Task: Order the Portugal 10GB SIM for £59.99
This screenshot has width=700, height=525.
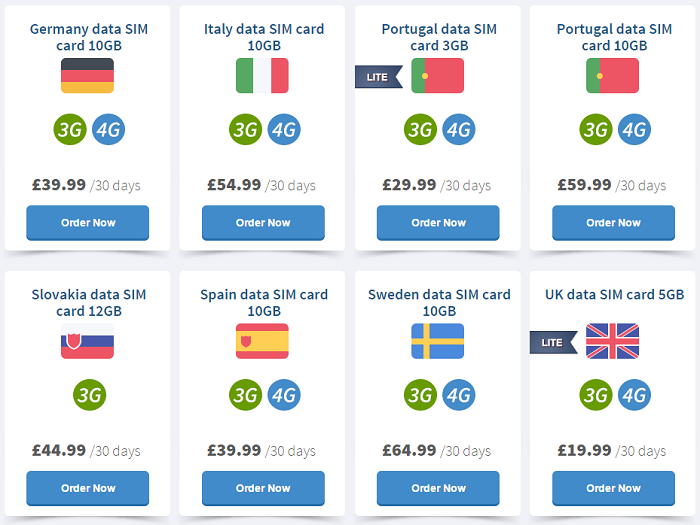Action: 613,223
